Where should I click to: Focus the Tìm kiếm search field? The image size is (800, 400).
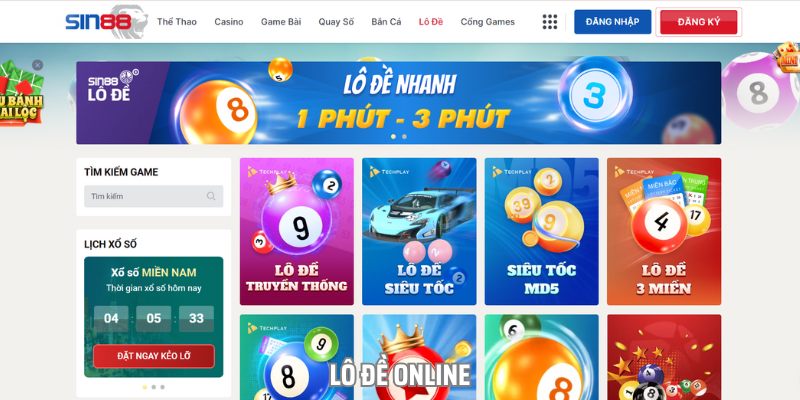pyautogui.click(x=154, y=196)
